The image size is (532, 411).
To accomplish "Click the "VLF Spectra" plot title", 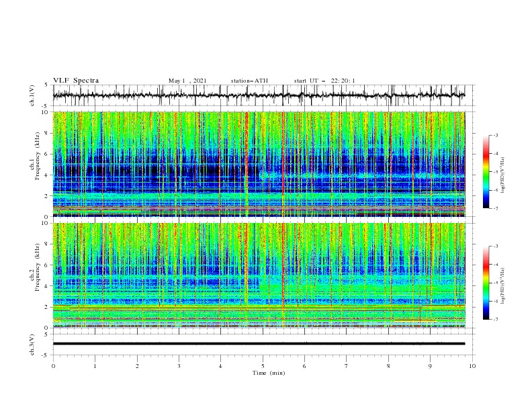I will click(76, 81).
